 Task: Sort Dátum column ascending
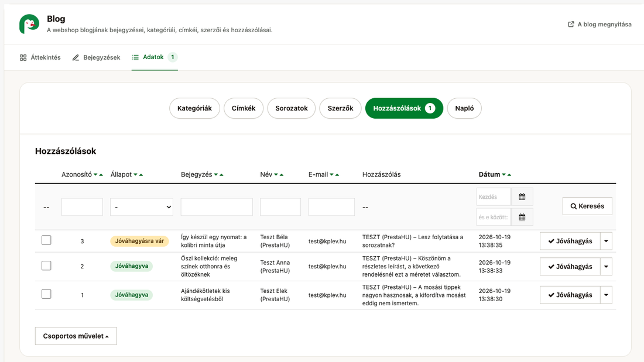tap(509, 175)
